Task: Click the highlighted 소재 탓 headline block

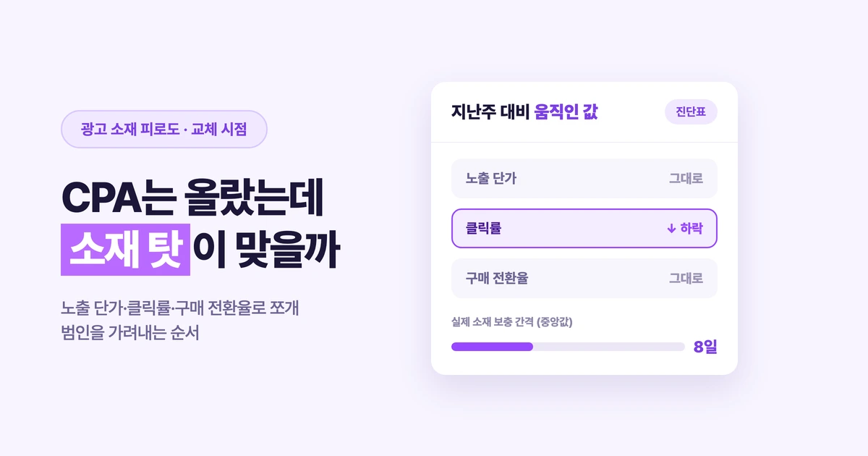Action: (x=125, y=250)
